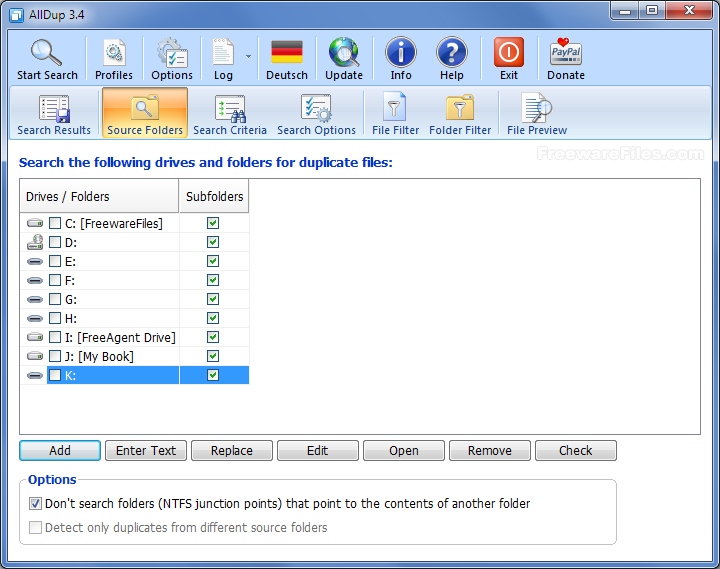Click the F: drive icon
The height and width of the screenshot is (569, 720).
point(35,280)
